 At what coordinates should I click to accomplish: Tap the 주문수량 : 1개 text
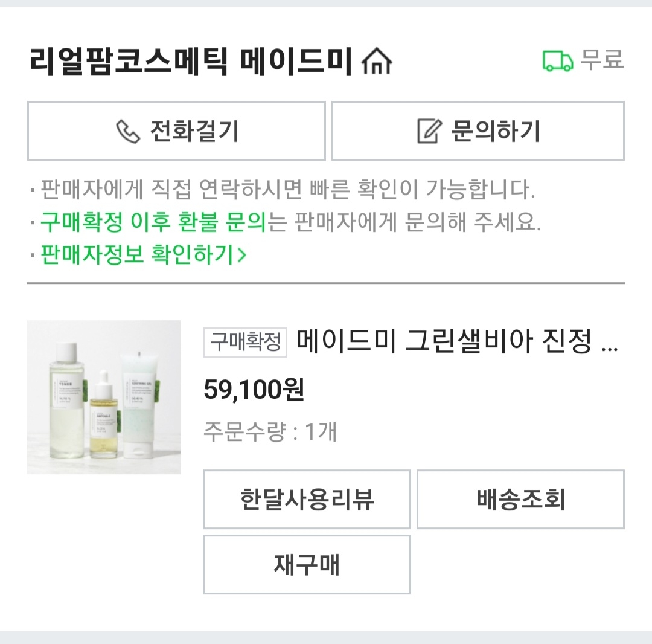270,432
